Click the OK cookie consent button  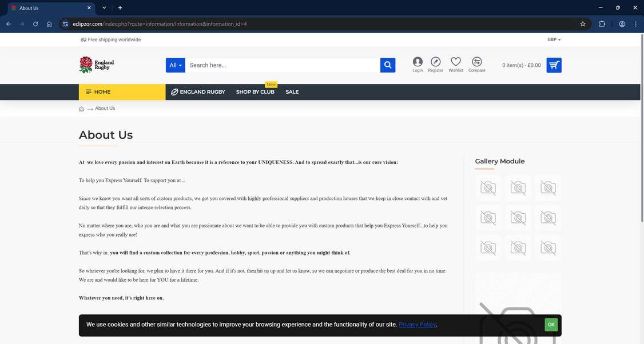pos(551,325)
